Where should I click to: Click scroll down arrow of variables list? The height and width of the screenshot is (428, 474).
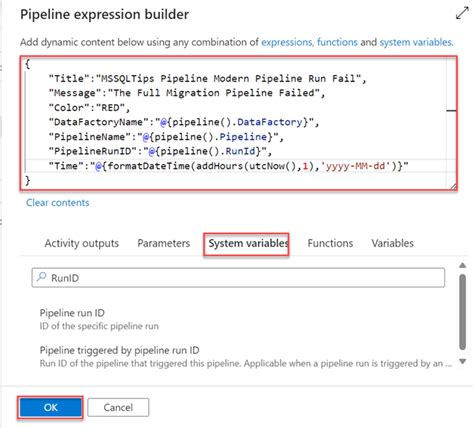(462, 362)
